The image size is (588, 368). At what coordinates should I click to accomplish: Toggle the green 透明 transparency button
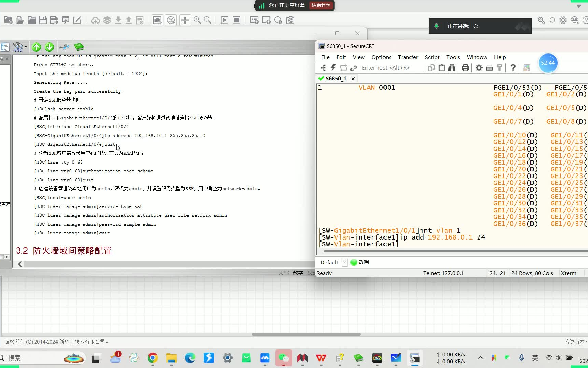pyautogui.click(x=360, y=262)
